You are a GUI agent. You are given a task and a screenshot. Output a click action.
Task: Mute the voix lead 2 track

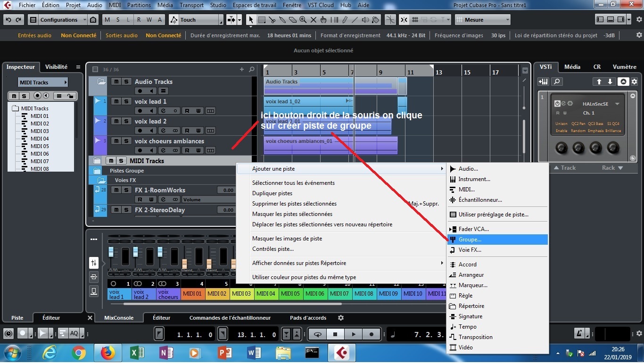pos(116,121)
